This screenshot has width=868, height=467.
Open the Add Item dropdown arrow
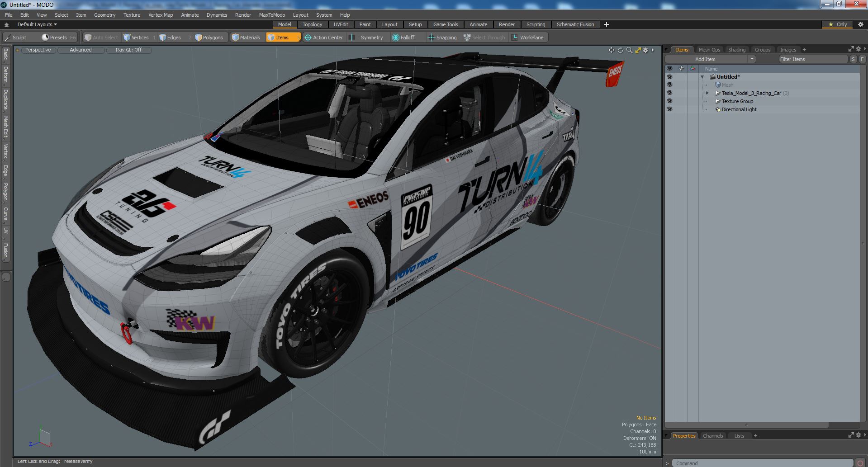tap(752, 59)
